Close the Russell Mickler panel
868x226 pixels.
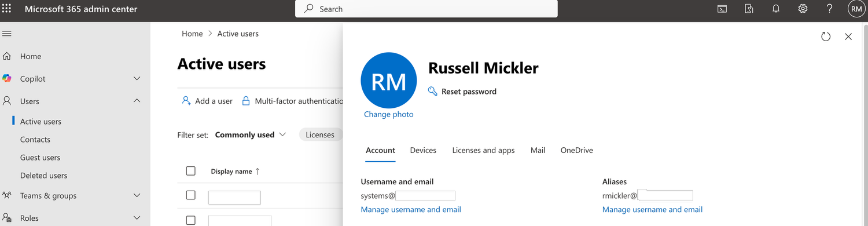coord(848,37)
